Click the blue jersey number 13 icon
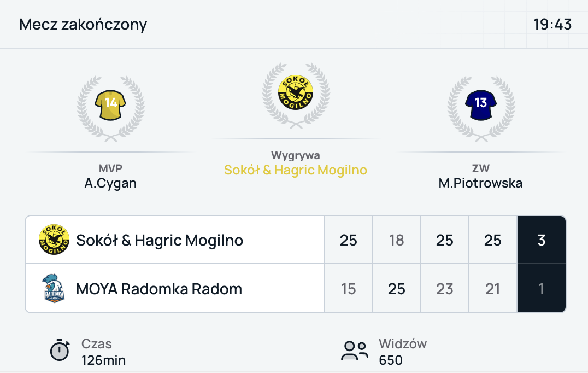The image size is (588, 373). (480, 103)
